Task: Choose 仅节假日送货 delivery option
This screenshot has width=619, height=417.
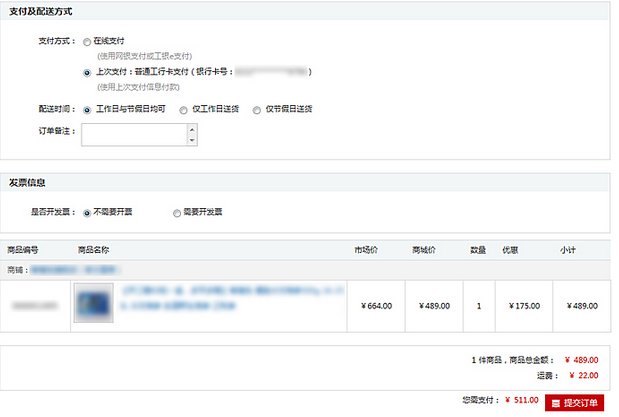Action: click(x=257, y=110)
